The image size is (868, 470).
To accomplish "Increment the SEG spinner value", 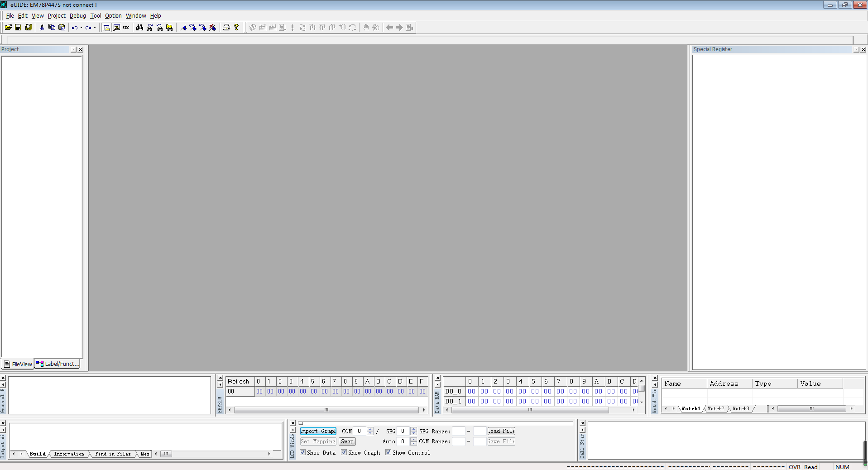I will (413, 429).
